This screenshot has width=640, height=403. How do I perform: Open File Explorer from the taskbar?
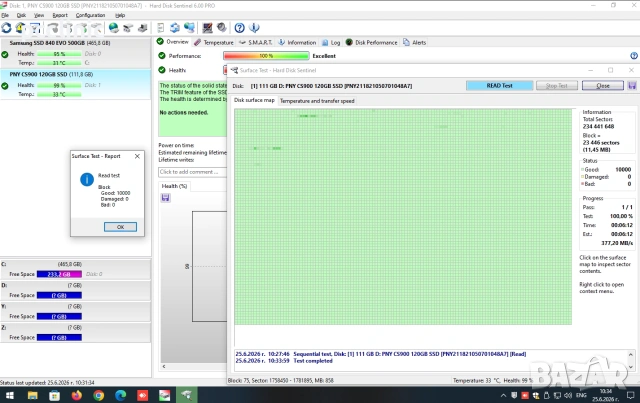point(32,395)
